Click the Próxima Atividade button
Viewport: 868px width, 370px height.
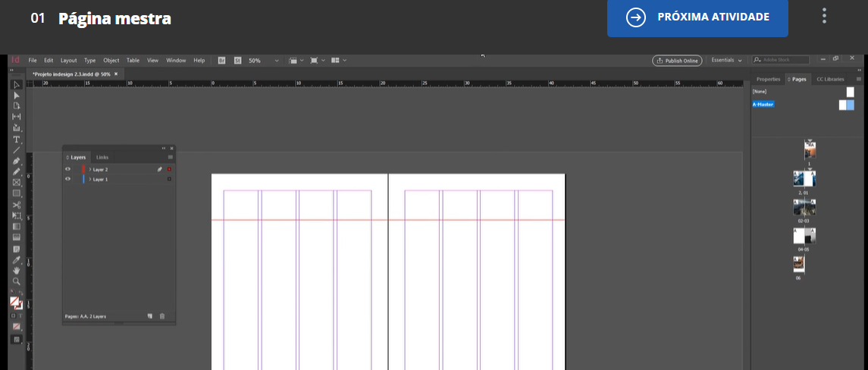pyautogui.click(x=697, y=17)
